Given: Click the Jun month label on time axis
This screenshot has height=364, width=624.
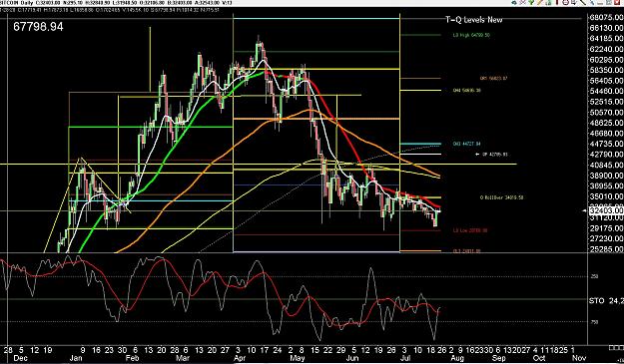Looking at the screenshot, I should pyautogui.click(x=352, y=358).
